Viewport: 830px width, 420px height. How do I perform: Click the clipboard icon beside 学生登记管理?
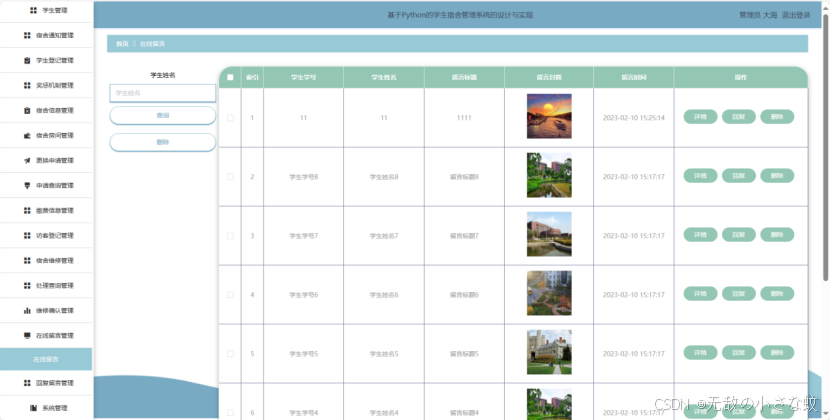click(x=27, y=60)
